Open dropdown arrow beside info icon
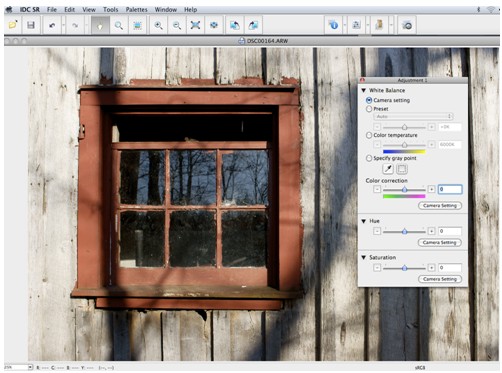 pyautogui.click(x=345, y=25)
